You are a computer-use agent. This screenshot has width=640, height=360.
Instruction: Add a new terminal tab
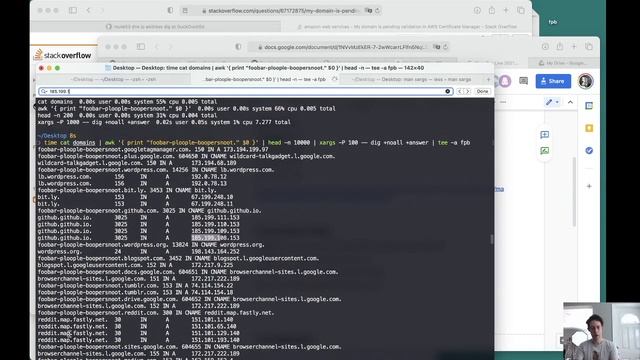coord(488,79)
